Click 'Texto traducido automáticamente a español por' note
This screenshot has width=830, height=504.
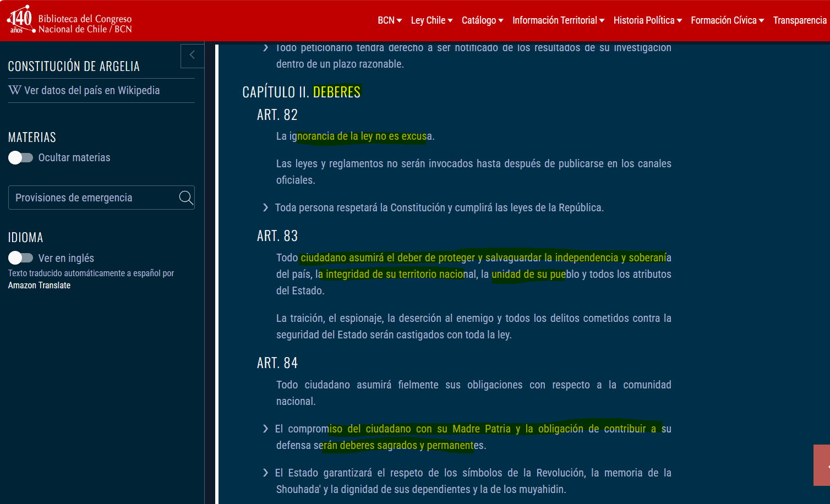coord(91,273)
